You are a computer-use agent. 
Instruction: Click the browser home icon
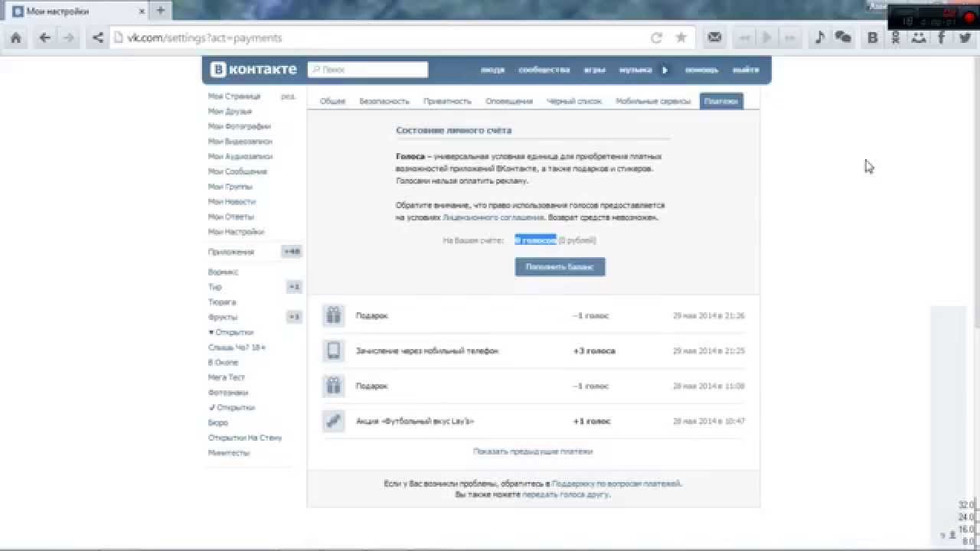(16, 37)
